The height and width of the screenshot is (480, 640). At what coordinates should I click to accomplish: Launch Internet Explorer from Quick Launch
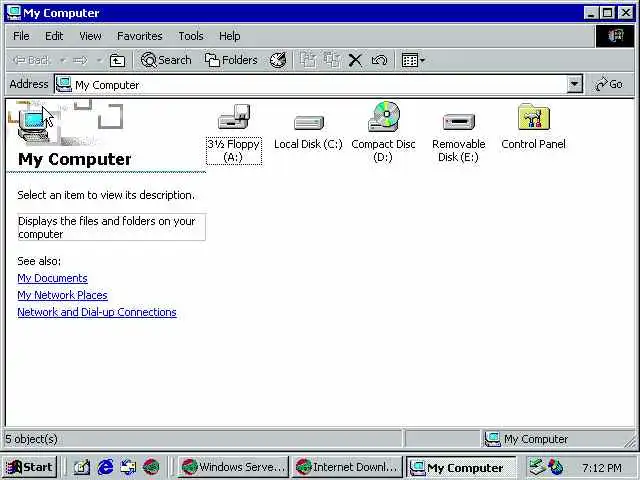106,467
